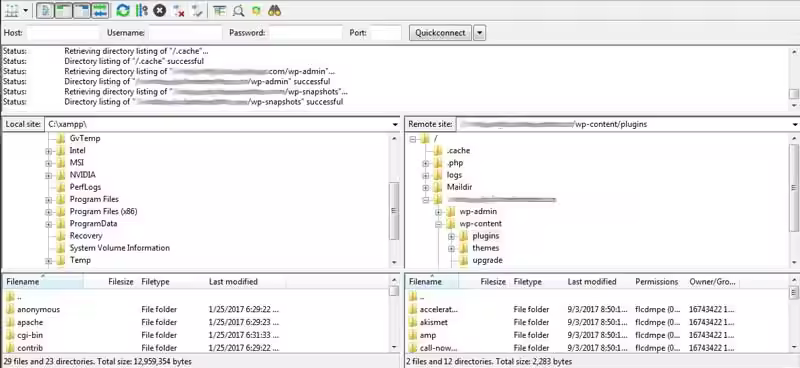
Task: Open the Local site path dropdown
Action: pos(395,124)
